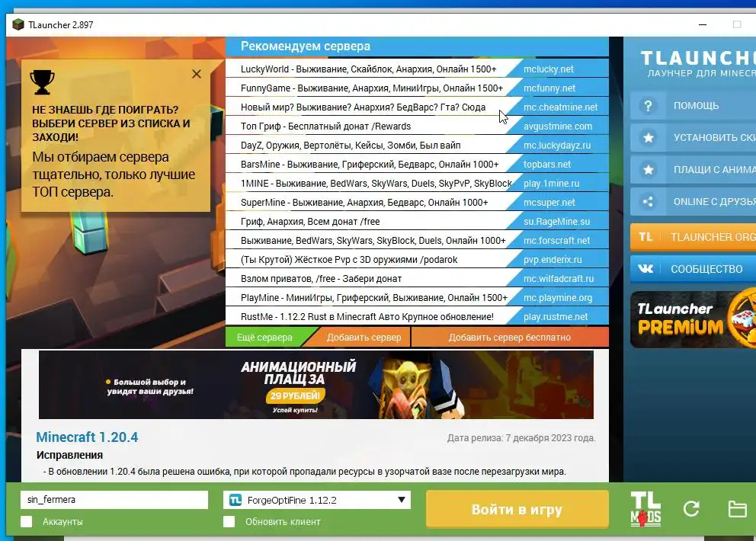Click the mc.playmine.org address
This screenshot has height=541, width=756.
pyautogui.click(x=557, y=297)
